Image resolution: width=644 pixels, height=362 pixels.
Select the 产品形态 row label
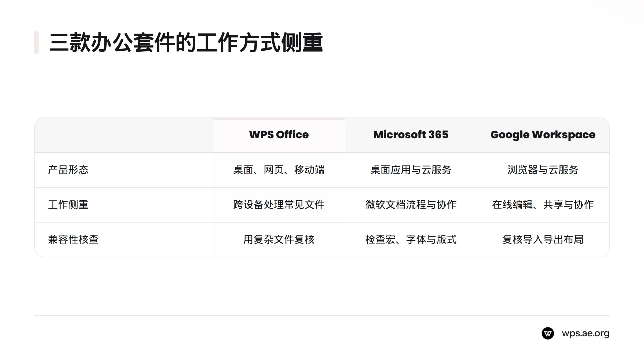(68, 170)
